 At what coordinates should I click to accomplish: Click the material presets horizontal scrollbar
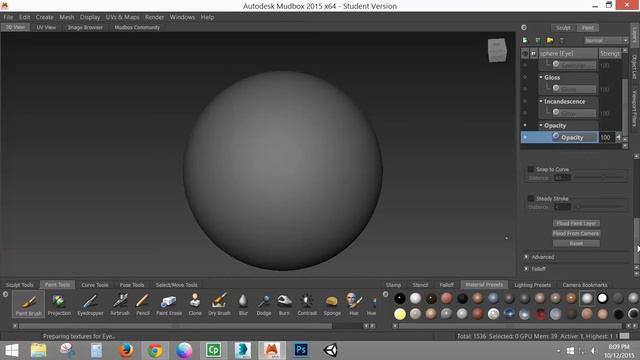tap(510, 326)
